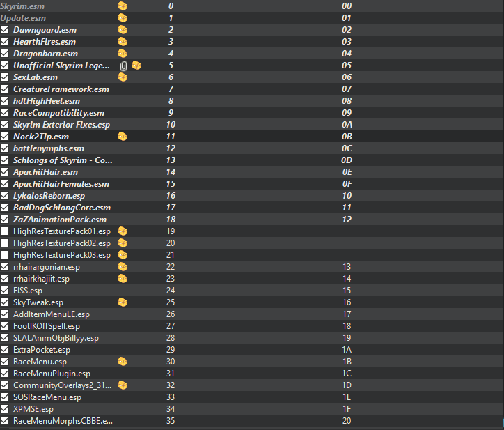Click the archive icon on Nock2Tip.esm row
Screen dimensions: 504x430
click(x=123, y=137)
